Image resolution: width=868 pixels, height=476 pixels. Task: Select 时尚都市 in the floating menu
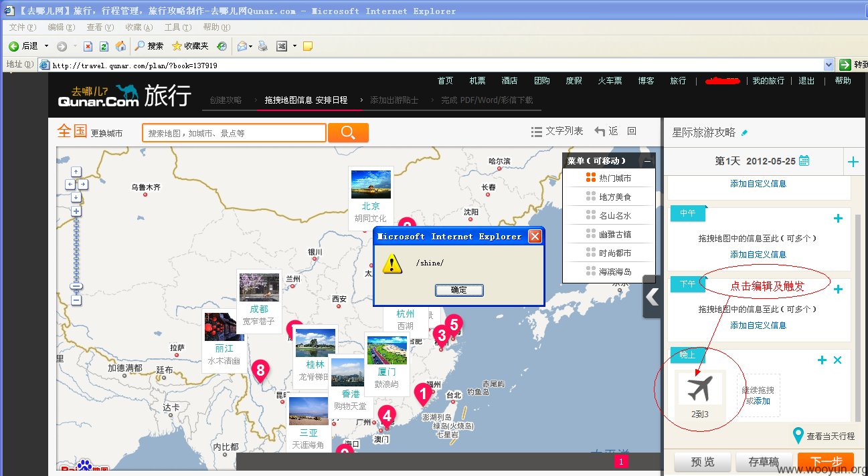[x=608, y=253]
